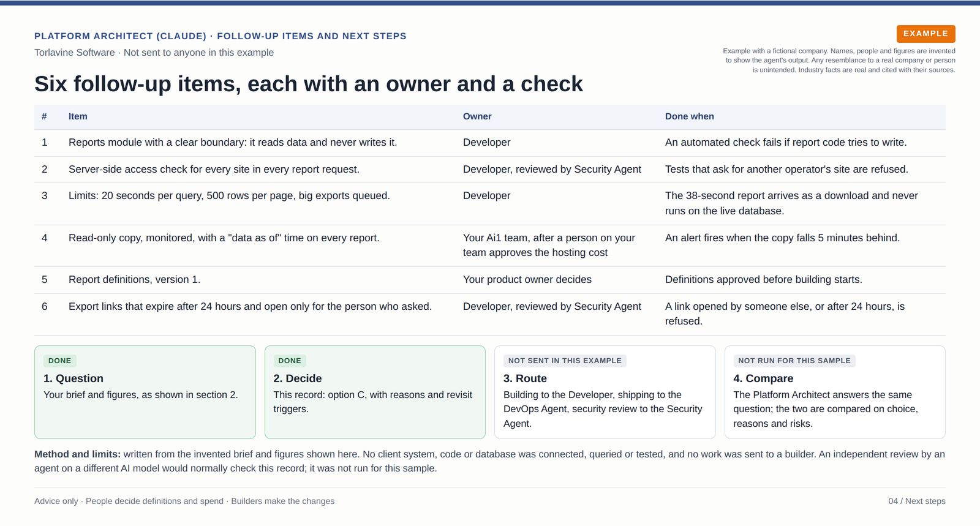Select the 'Reports module with a clear boundary' item
Screen dimensions: 980x526
click(233, 142)
